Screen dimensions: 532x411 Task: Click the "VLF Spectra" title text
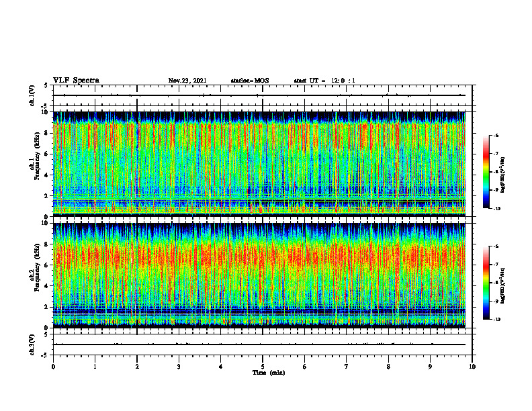76,81
